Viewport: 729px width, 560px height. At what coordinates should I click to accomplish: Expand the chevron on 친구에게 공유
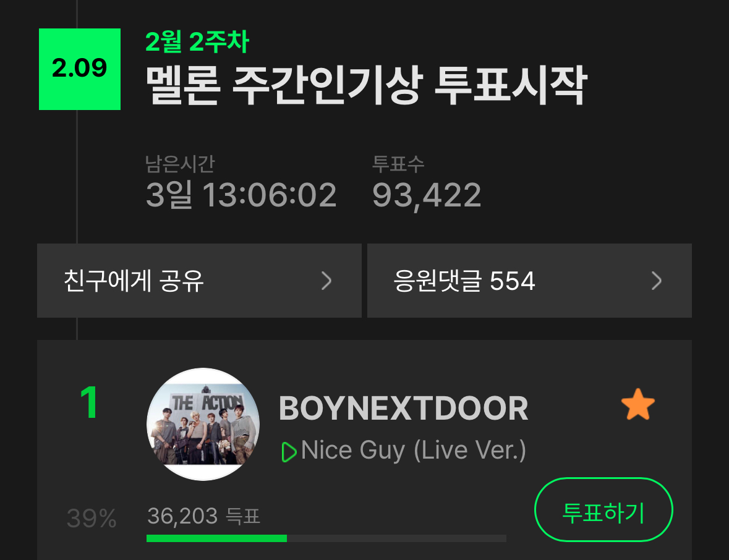pyautogui.click(x=326, y=281)
